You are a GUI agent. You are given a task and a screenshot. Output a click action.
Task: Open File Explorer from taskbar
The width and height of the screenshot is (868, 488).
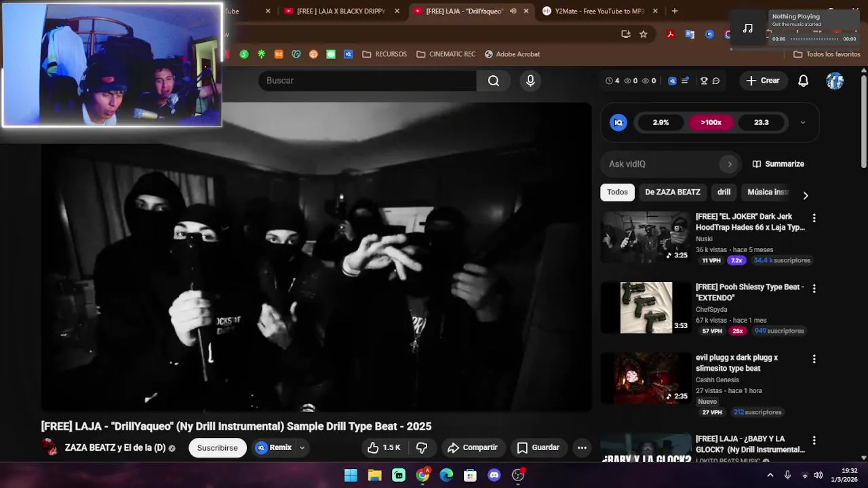point(374,475)
